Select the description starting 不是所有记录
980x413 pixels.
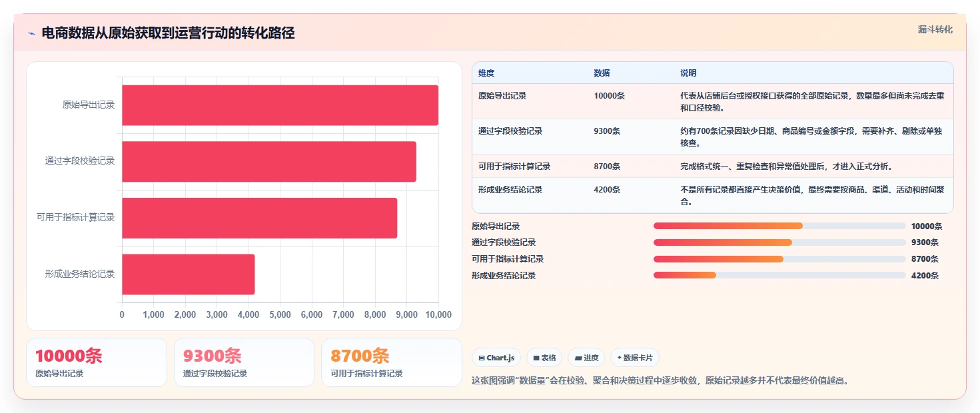[x=813, y=196]
